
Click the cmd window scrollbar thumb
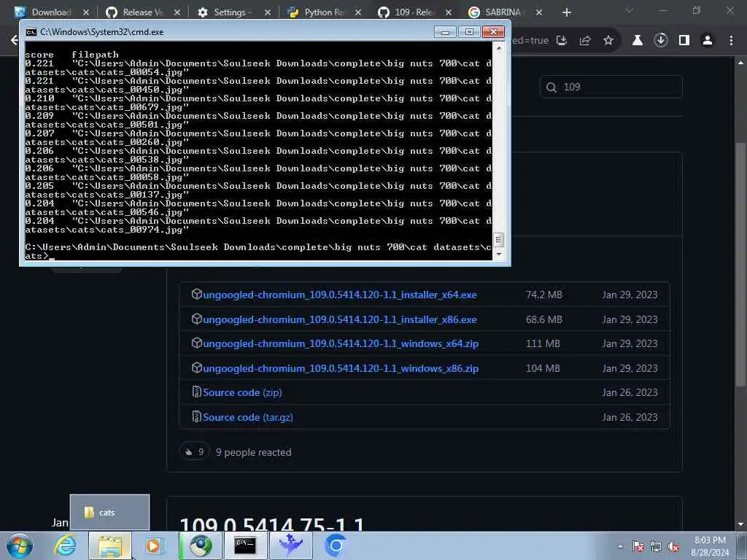(x=498, y=239)
